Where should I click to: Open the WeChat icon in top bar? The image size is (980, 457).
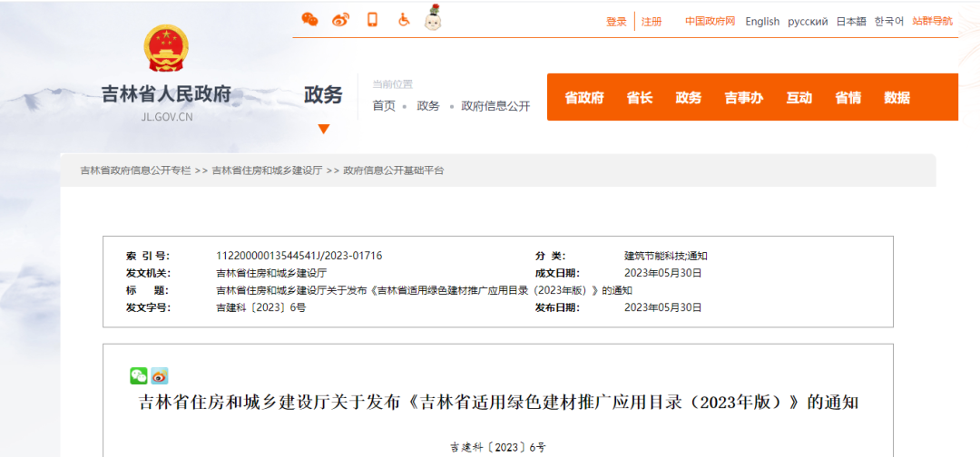pos(309,19)
